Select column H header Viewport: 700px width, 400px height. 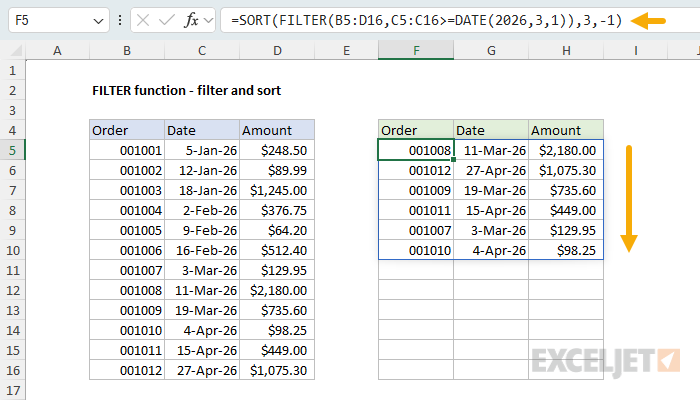[566, 50]
